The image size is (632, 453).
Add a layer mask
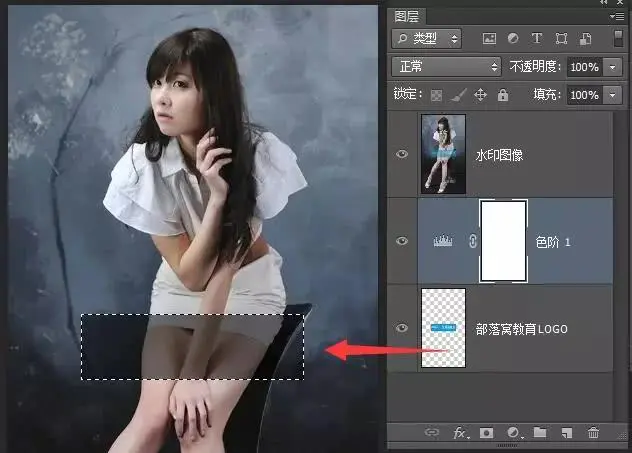point(486,433)
